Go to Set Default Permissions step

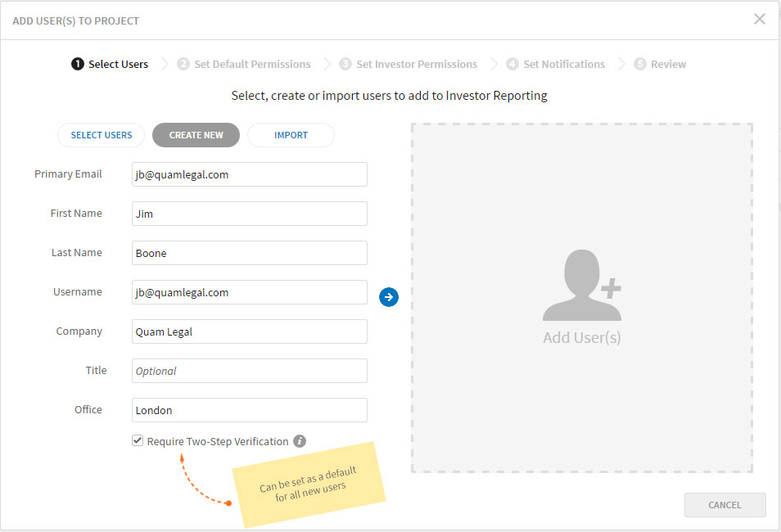(x=252, y=65)
